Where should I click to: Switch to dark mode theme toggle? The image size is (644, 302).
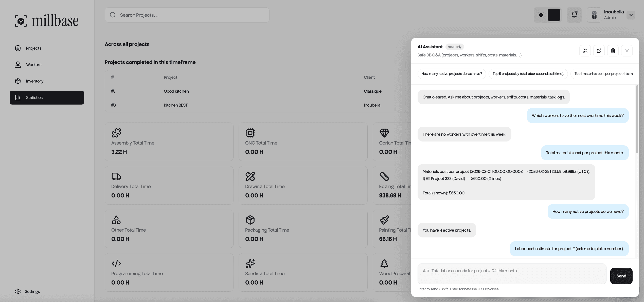click(x=554, y=15)
